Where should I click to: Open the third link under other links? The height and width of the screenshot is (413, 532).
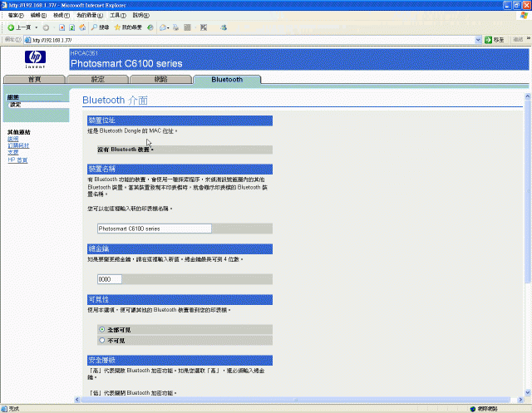click(13, 153)
